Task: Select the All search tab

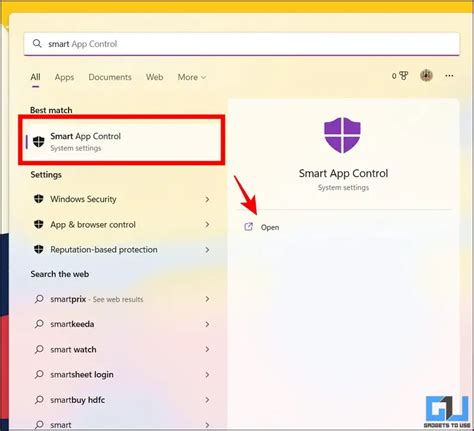Action: click(x=35, y=77)
